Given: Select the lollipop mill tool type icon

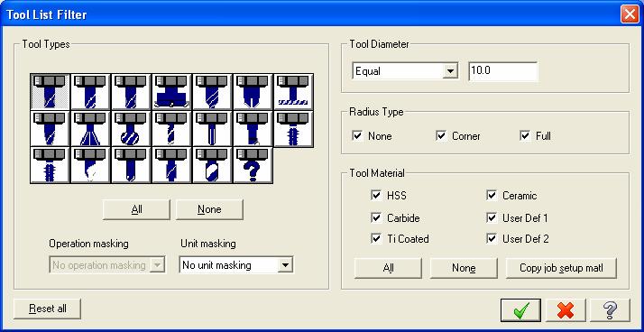Looking at the screenshot, I should tap(131, 129).
